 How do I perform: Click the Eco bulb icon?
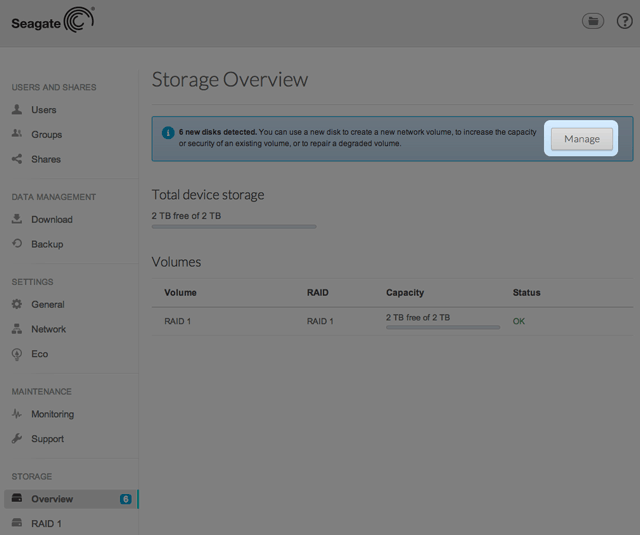17,354
